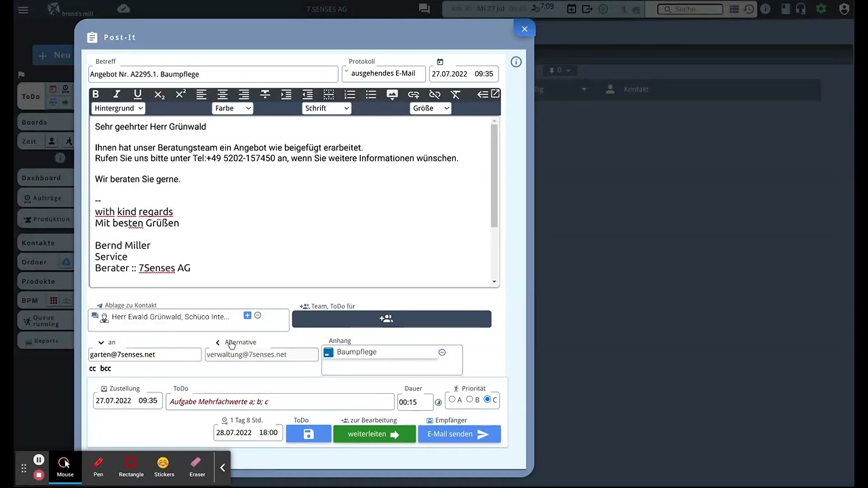Remove contact Herr Ewald Grünwald
The image size is (868, 488).
[x=258, y=315]
